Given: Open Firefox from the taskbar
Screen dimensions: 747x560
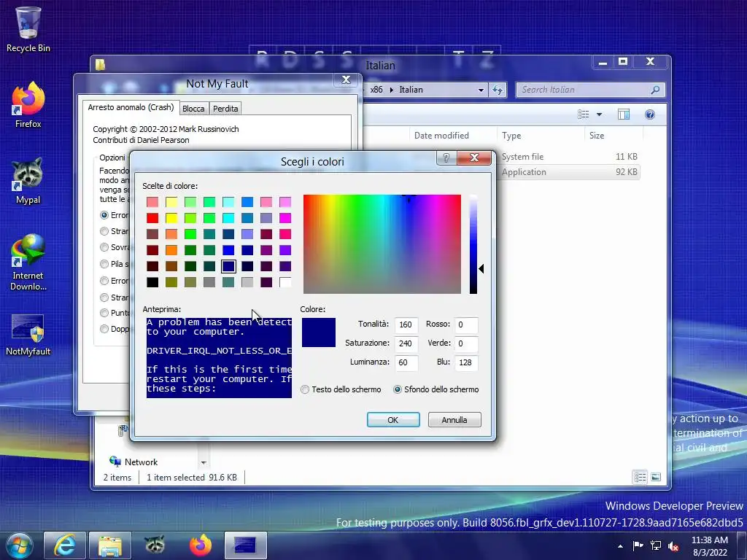Looking at the screenshot, I should 200,545.
